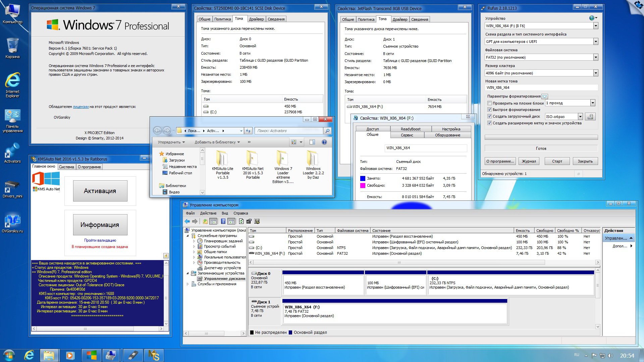644x362 pixels.
Task: Toggle 'Create bootable disk' checkbox in Rufus
Action: point(489,116)
